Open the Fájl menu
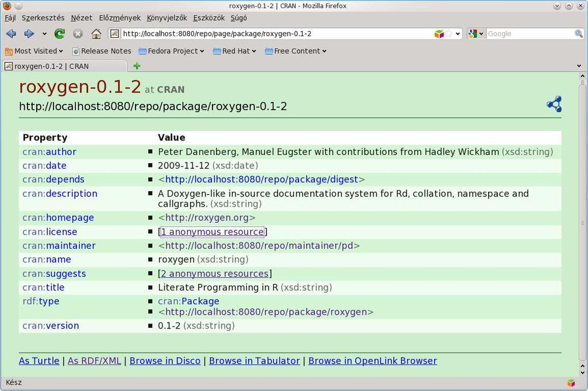The width and height of the screenshot is (588, 391). (x=10, y=18)
